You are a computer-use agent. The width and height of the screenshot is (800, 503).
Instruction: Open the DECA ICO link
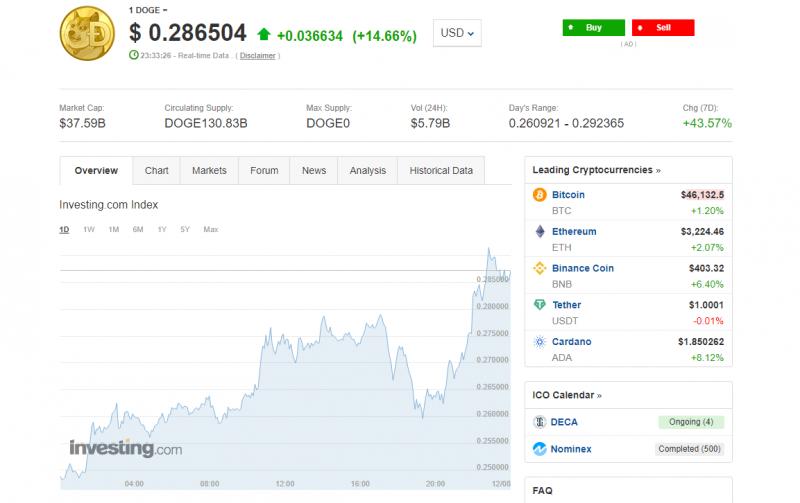(x=564, y=422)
